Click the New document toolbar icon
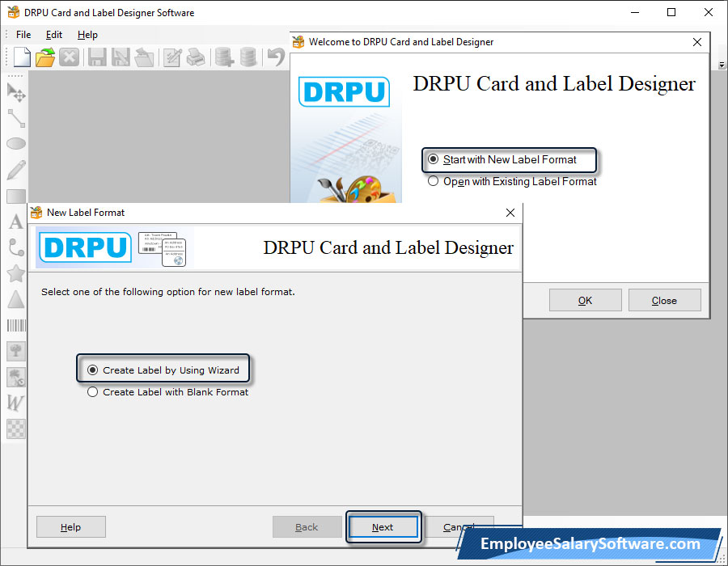This screenshot has height=566, width=728. coord(22,57)
